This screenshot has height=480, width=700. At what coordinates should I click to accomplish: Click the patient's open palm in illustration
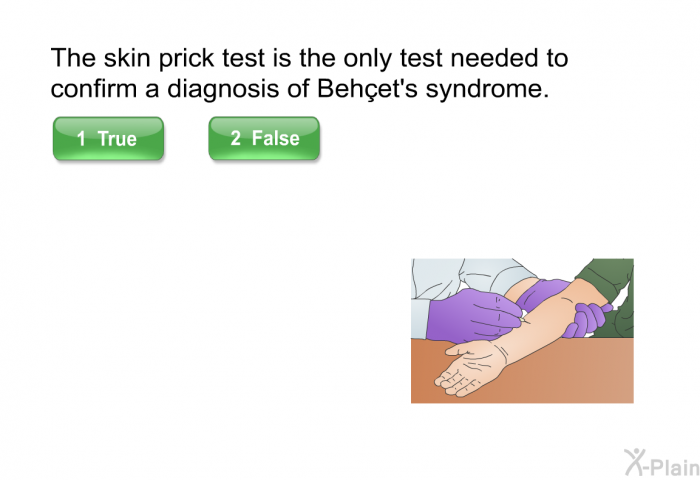471,368
